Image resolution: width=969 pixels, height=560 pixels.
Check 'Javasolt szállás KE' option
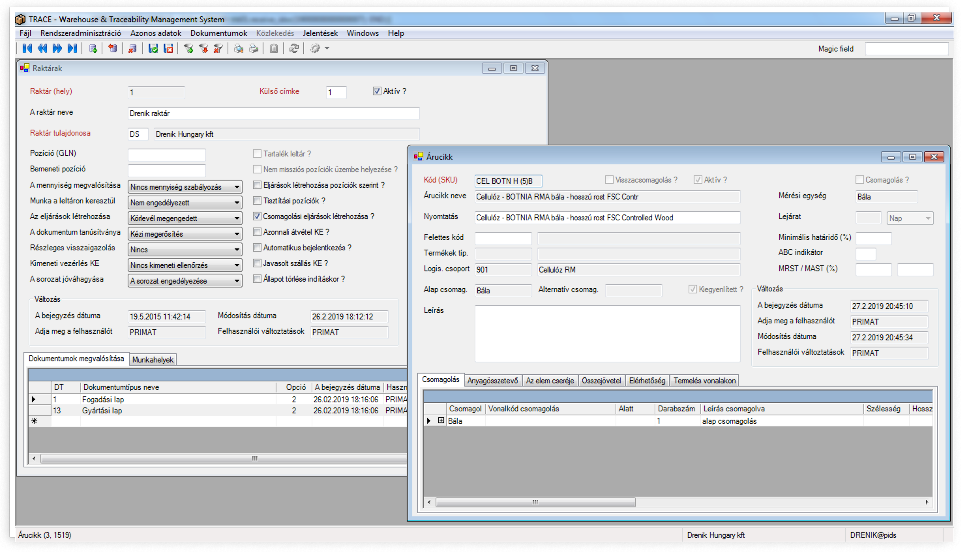[x=257, y=263]
